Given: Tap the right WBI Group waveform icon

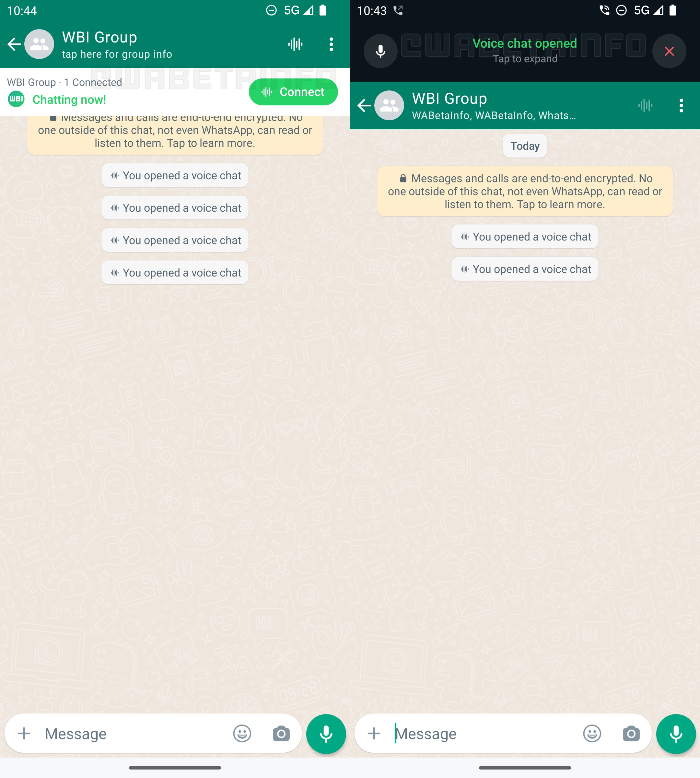Looking at the screenshot, I should click(645, 105).
